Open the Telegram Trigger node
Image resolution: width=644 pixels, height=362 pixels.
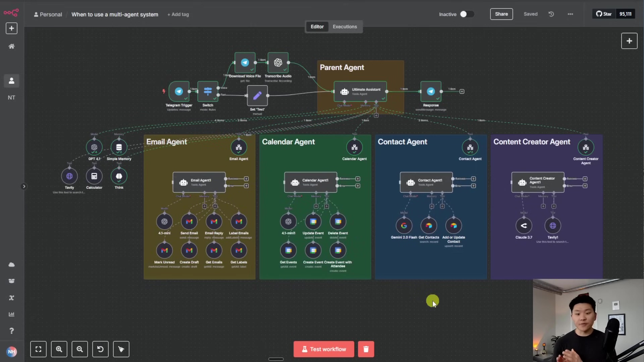[179, 92]
